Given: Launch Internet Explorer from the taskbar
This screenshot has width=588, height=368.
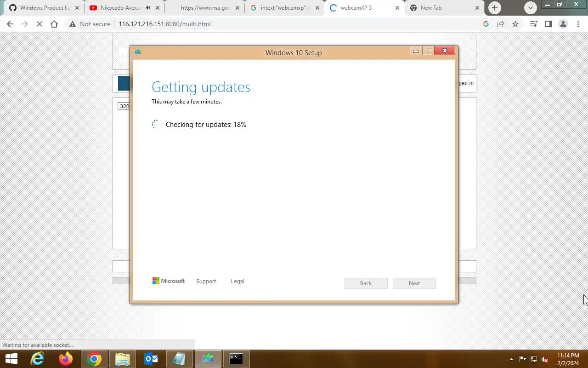Looking at the screenshot, I should [x=37, y=359].
